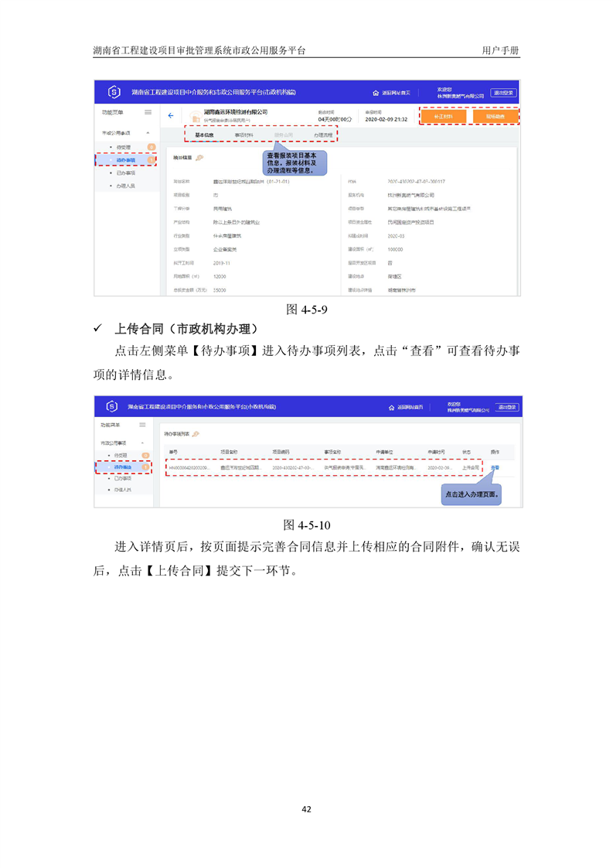Viewport: 613px width, 868px height.
Task: Click the 民用建筑 value in basic info
Action: [x=223, y=209]
